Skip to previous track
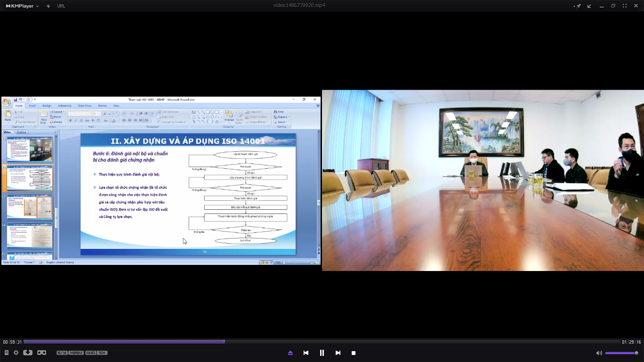 [x=306, y=353]
